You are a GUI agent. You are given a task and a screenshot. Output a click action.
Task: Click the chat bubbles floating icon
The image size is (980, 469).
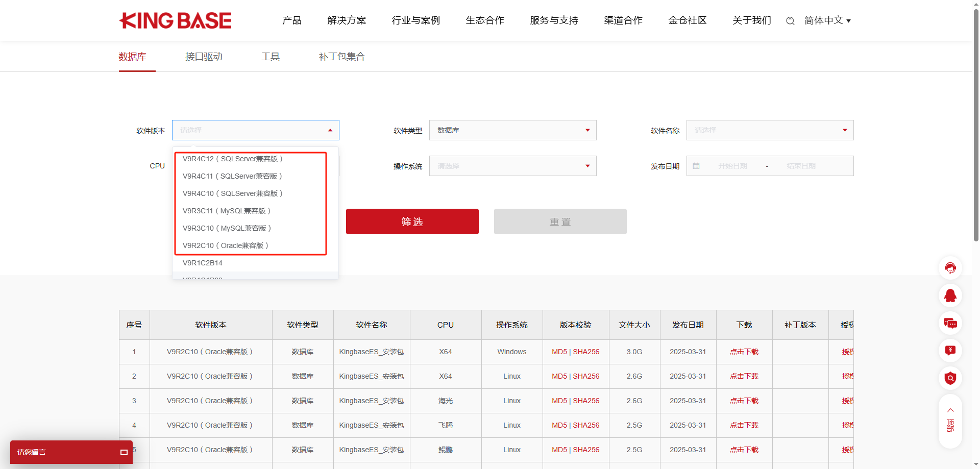pyautogui.click(x=950, y=323)
